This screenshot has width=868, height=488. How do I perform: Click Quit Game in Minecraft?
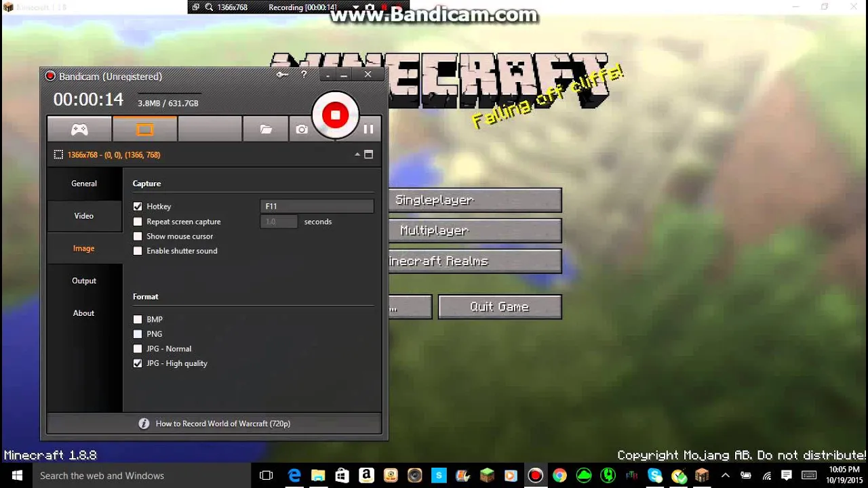tap(500, 306)
